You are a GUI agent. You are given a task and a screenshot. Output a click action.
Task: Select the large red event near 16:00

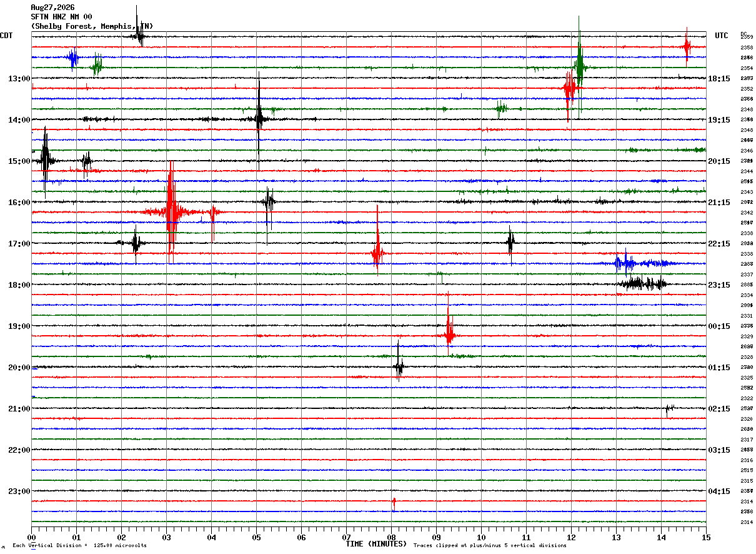point(171,212)
